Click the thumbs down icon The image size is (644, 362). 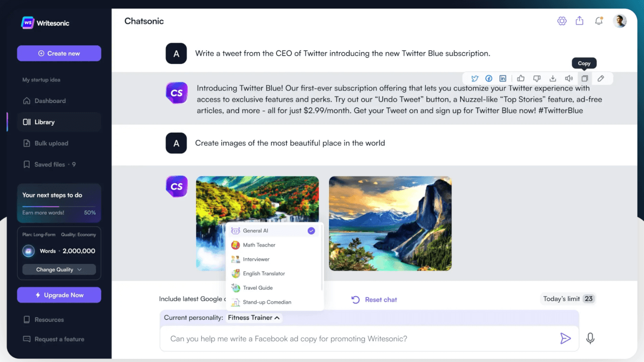point(537,78)
